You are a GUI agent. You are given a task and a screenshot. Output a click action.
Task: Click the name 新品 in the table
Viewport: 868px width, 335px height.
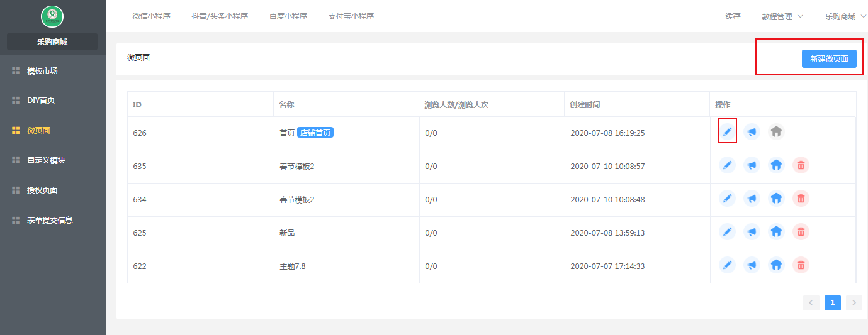tap(287, 233)
